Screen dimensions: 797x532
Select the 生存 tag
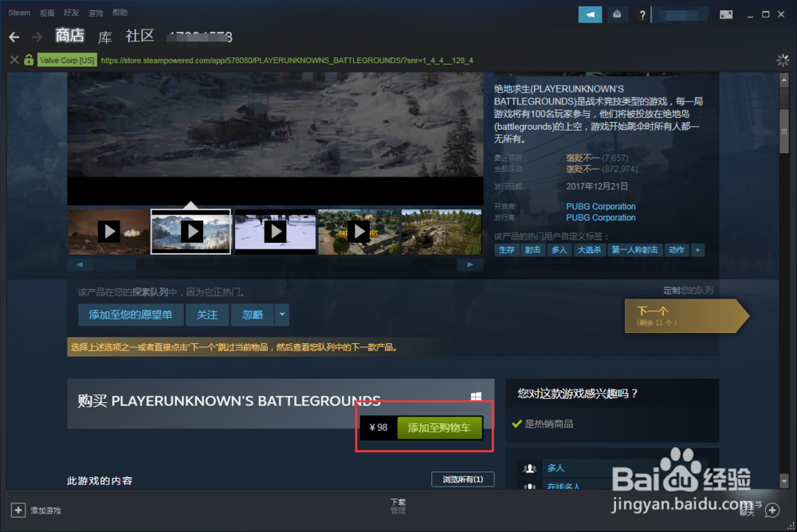click(507, 250)
